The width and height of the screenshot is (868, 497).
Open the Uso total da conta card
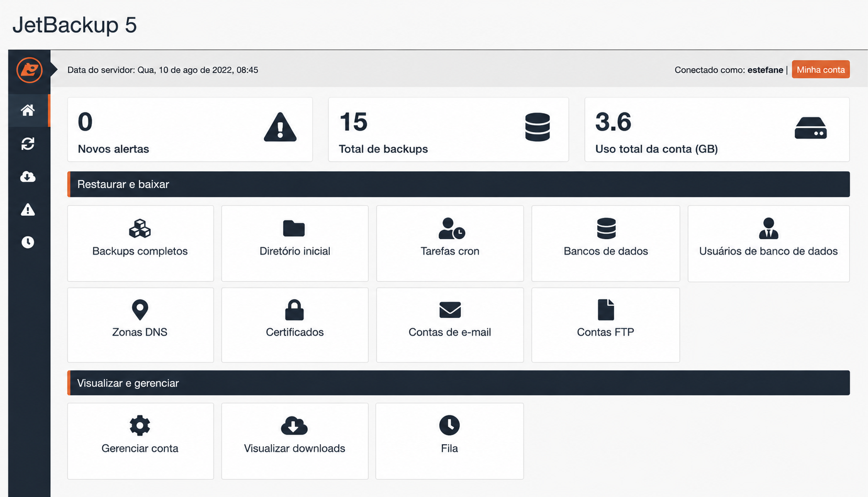pyautogui.click(x=717, y=129)
